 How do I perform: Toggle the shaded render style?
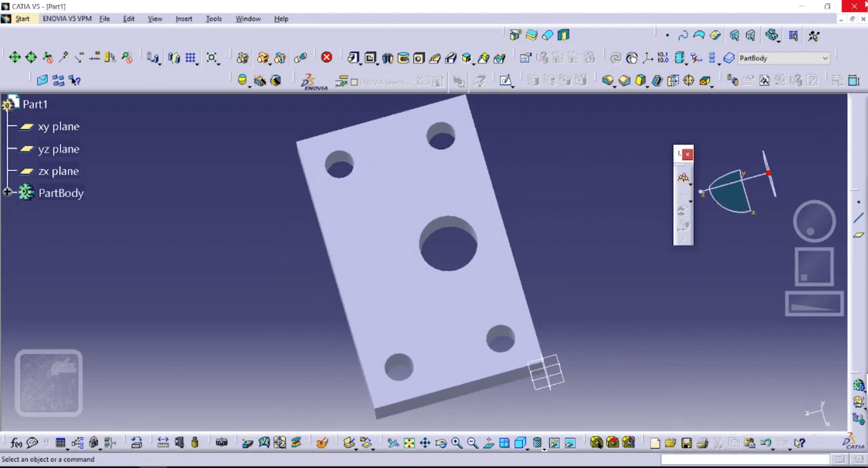pos(520,443)
